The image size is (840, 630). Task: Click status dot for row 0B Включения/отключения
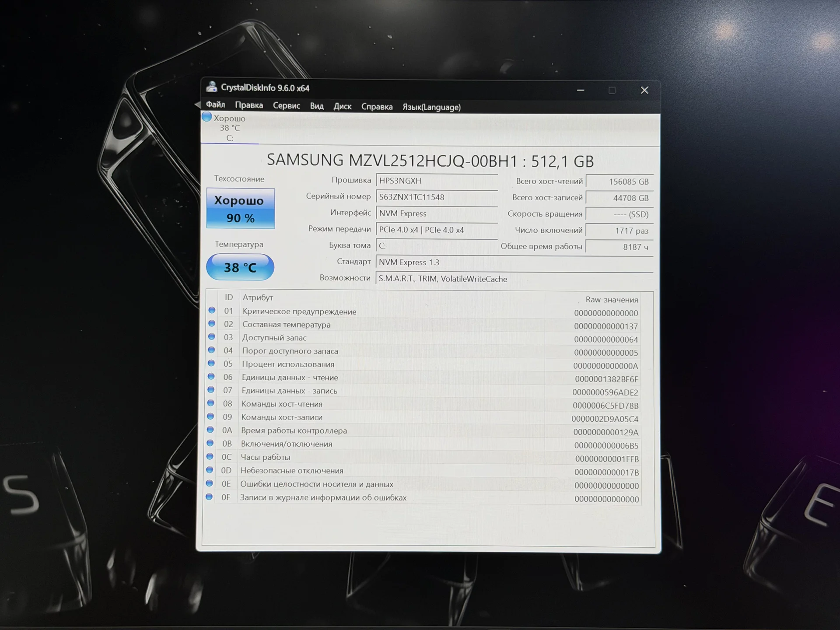(210, 443)
